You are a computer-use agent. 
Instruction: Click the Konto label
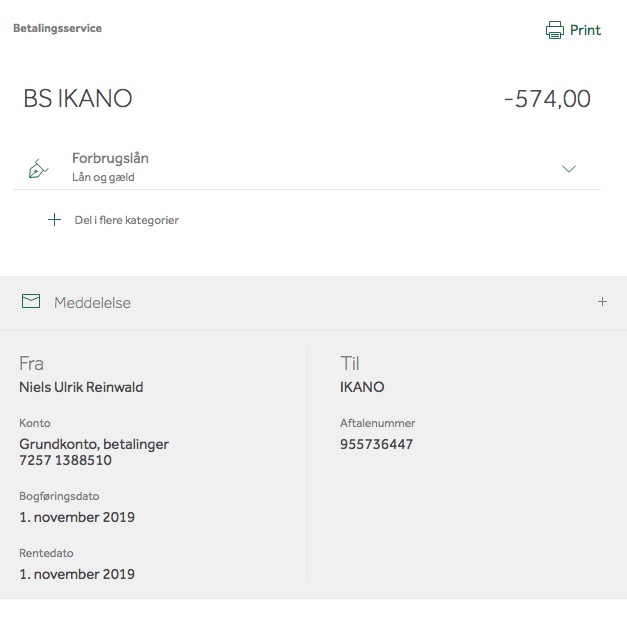(x=35, y=423)
